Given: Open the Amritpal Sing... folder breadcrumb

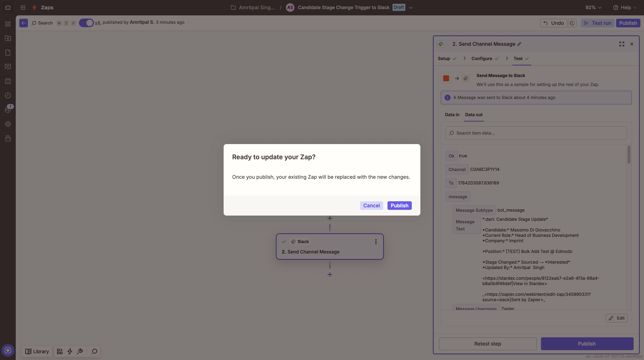Looking at the screenshot, I should tap(253, 8).
